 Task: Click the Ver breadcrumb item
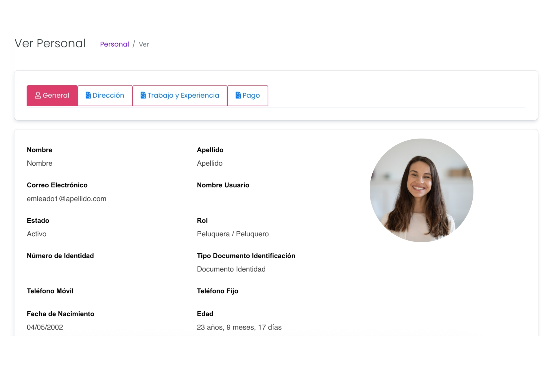point(144,44)
